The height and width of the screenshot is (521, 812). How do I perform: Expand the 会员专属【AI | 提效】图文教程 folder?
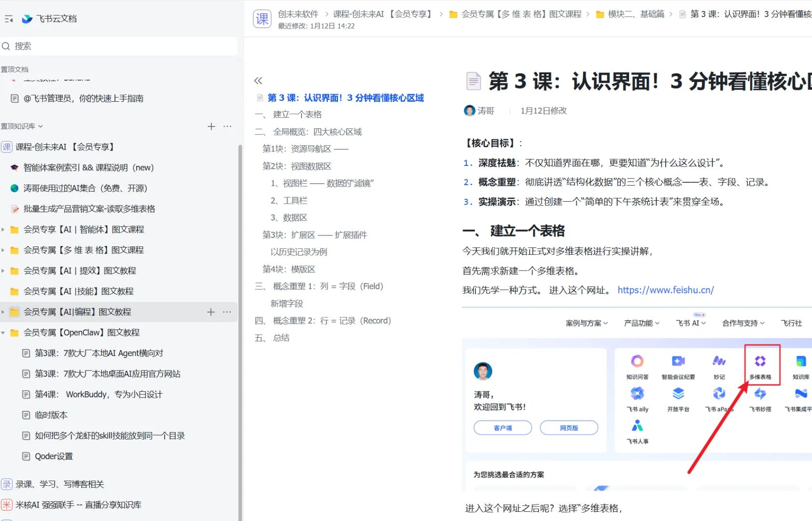3,271
